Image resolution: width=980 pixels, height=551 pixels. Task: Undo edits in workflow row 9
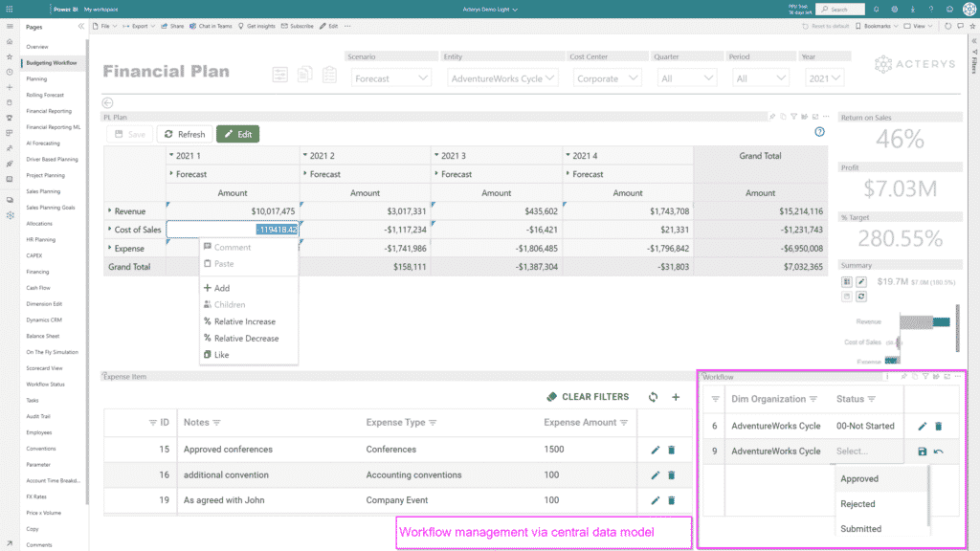tap(938, 452)
